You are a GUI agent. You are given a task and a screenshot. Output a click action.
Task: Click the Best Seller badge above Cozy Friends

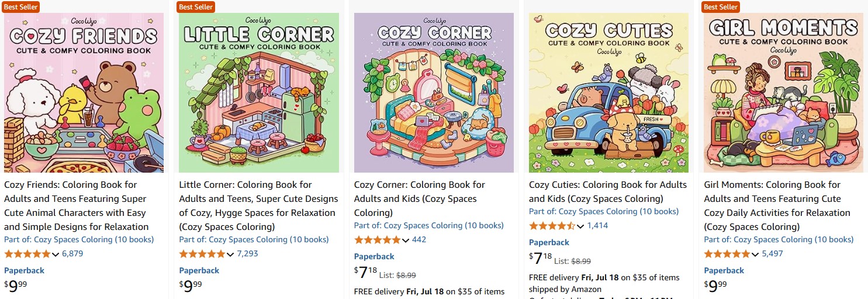pos(20,6)
